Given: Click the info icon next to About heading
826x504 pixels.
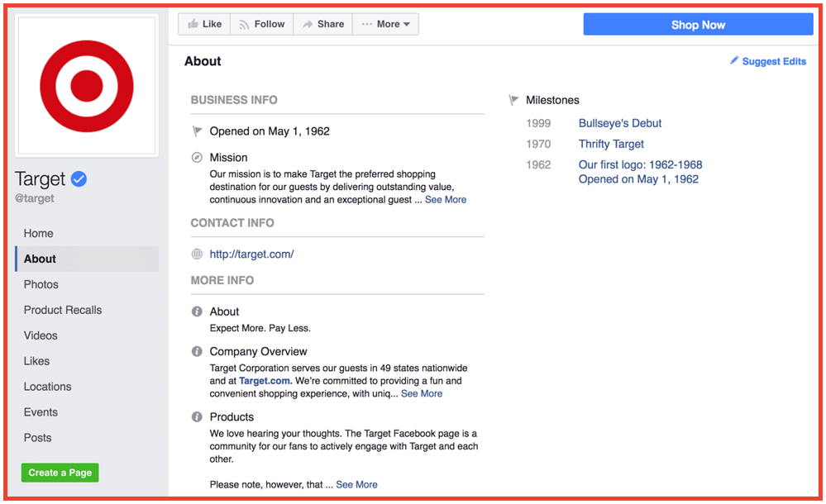Looking at the screenshot, I should pyautogui.click(x=197, y=311).
